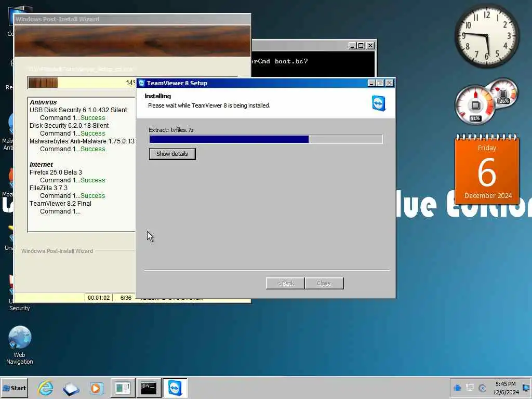Click the Windows Post-Install Wizard title bar
This screenshot has height=399, width=532.
pos(132,19)
